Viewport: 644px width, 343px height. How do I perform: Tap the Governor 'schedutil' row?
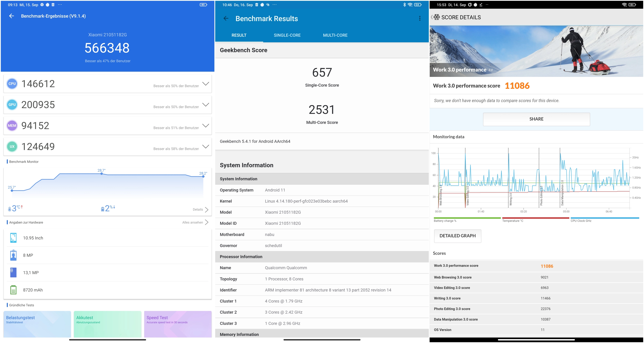coord(322,246)
